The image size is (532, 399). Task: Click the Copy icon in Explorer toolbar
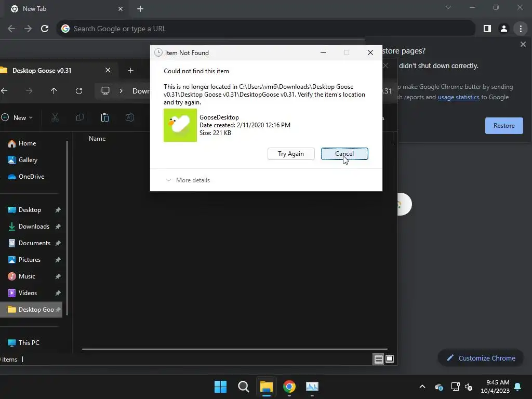tap(80, 117)
